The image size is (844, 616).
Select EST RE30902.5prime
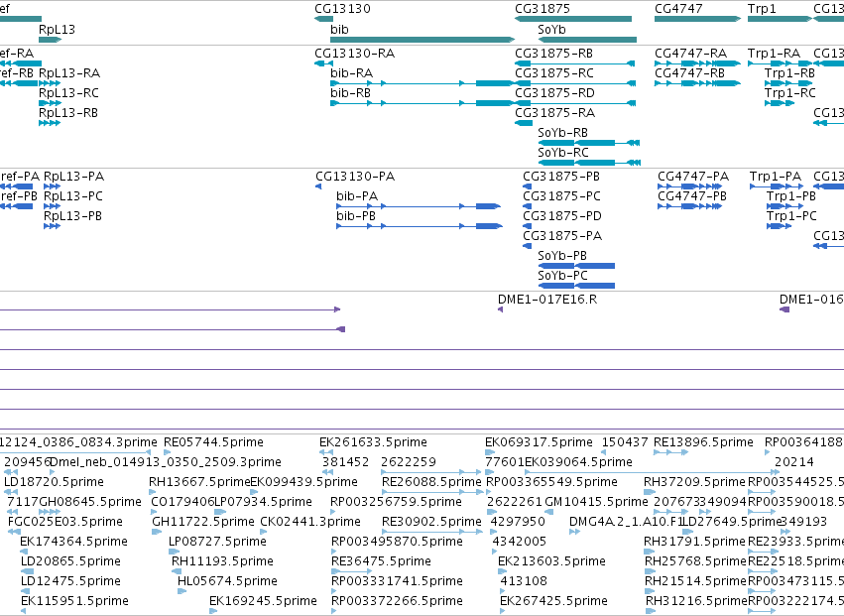point(431,523)
